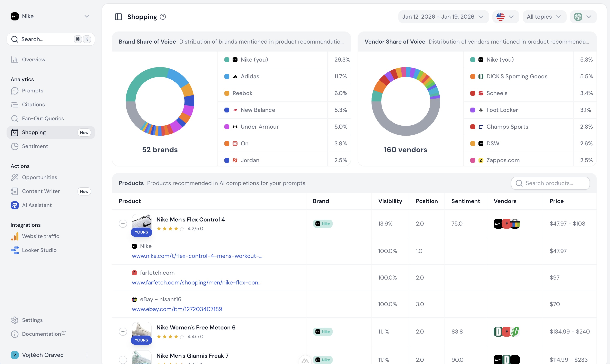
Task: Go to the Prompts page
Action: tap(32, 91)
